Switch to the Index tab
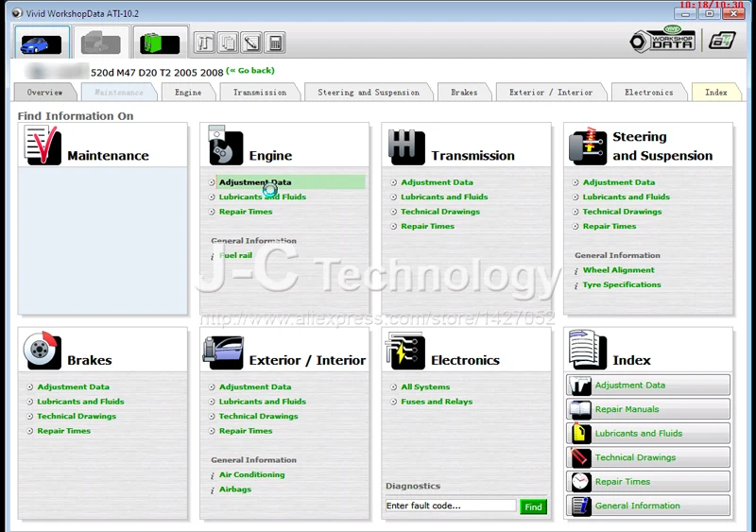Image resolution: width=756 pixels, height=532 pixels. point(716,92)
